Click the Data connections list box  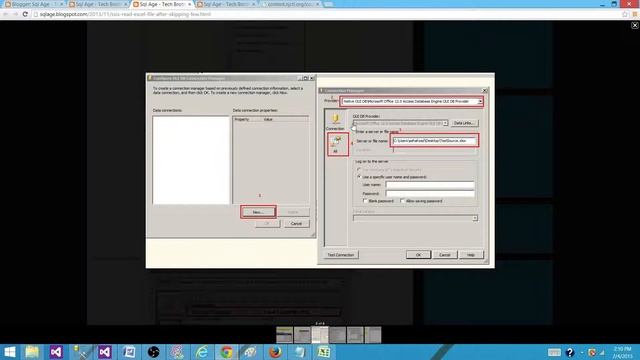[x=191, y=160]
